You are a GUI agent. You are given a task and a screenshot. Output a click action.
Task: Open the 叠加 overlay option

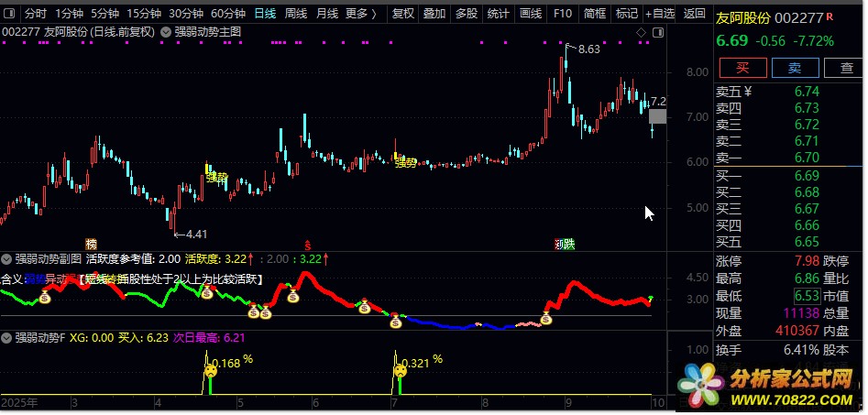coord(434,13)
